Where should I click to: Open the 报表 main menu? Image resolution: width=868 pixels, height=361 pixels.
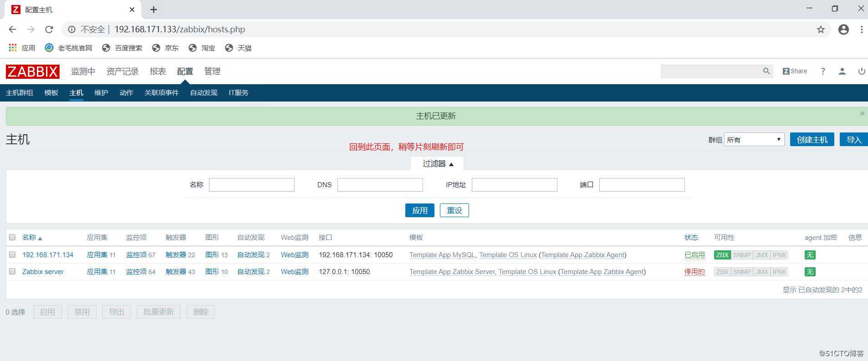coord(158,71)
